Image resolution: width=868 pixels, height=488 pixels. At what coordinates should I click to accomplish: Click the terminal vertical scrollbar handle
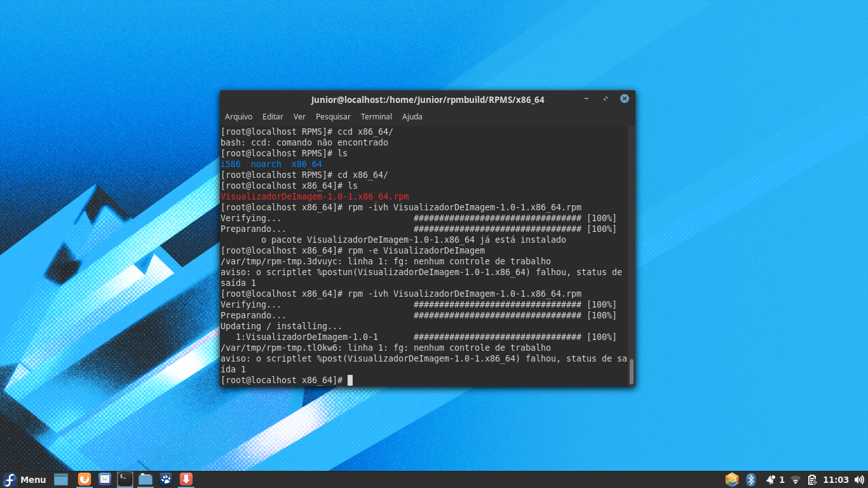[632, 371]
